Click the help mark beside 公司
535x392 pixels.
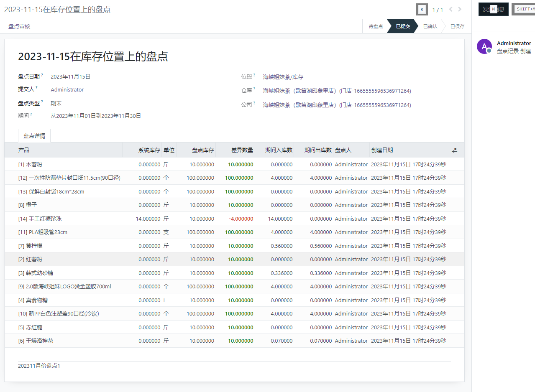click(x=254, y=103)
